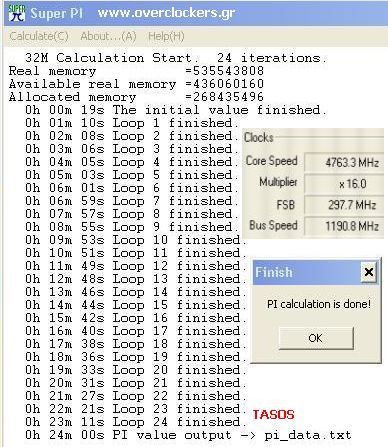Viewport: 388px width, 447px height.
Task: Click the Bus Speed label
Action: pos(273,225)
